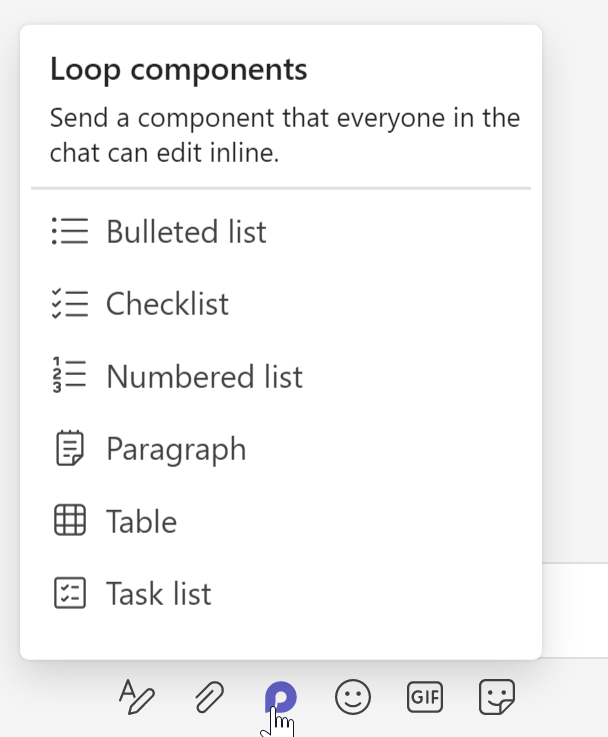Image resolution: width=608 pixels, height=737 pixels.
Task: Choose the Table component label
Action: click(141, 522)
